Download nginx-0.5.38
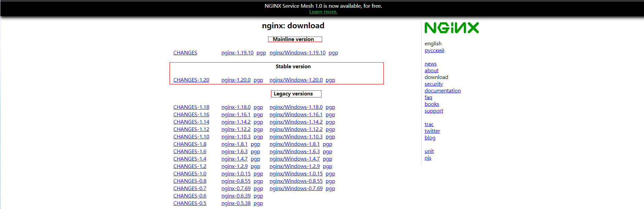Screen dimensions: 644x209 point(236,203)
